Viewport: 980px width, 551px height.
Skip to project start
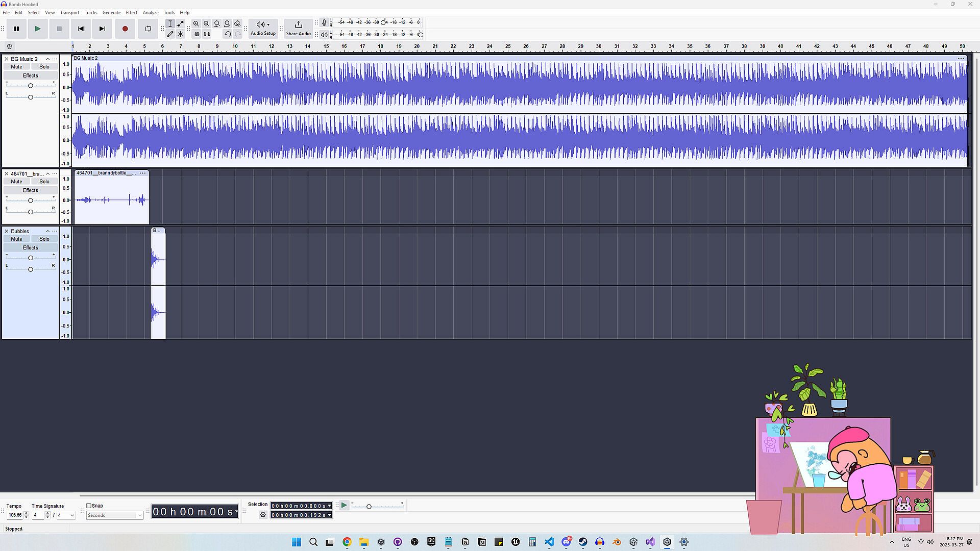point(81,29)
